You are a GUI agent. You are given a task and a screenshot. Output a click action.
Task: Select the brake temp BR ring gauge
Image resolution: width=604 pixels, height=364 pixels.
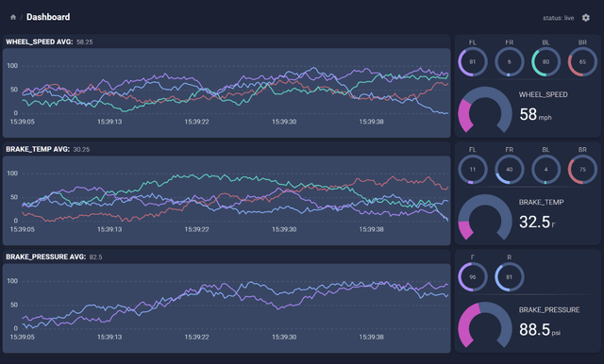(x=582, y=170)
